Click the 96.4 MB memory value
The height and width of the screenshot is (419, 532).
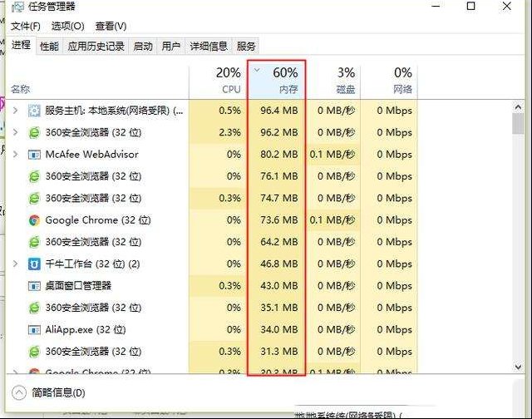click(x=279, y=111)
